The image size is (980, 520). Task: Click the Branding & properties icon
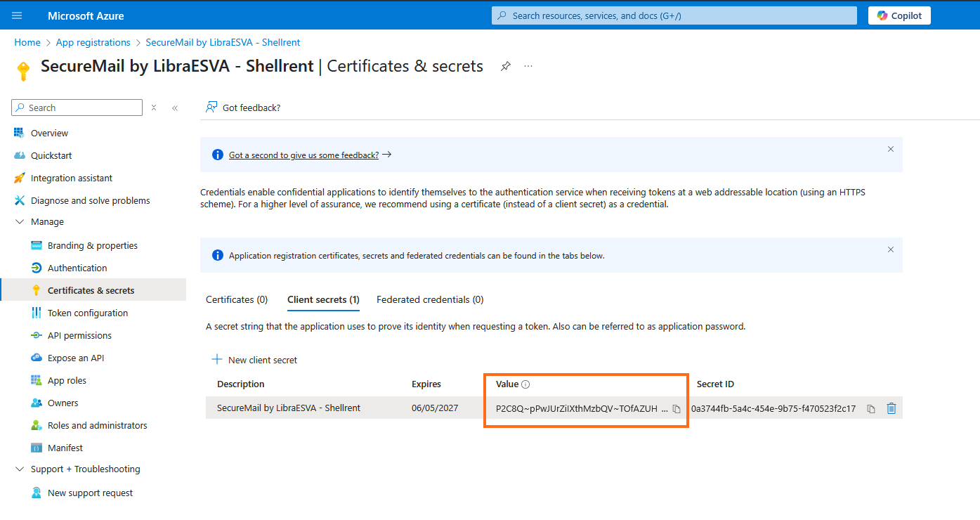click(36, 245)
